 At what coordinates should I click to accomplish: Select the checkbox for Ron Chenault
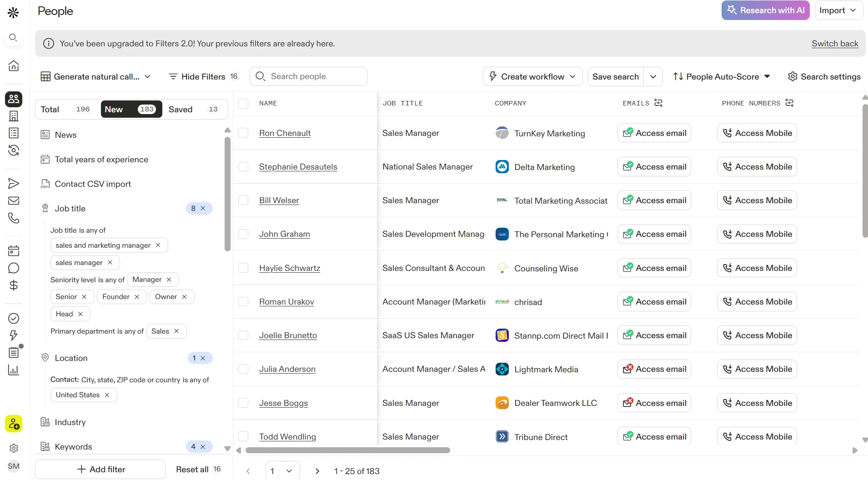(x=243, y=133)
